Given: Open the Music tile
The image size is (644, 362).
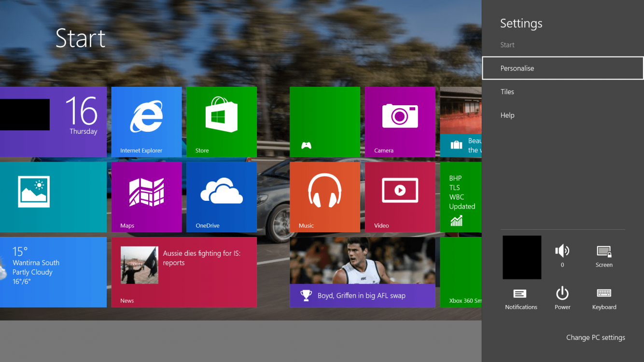Looking at the screenshot, I should (x=325, y=197).
